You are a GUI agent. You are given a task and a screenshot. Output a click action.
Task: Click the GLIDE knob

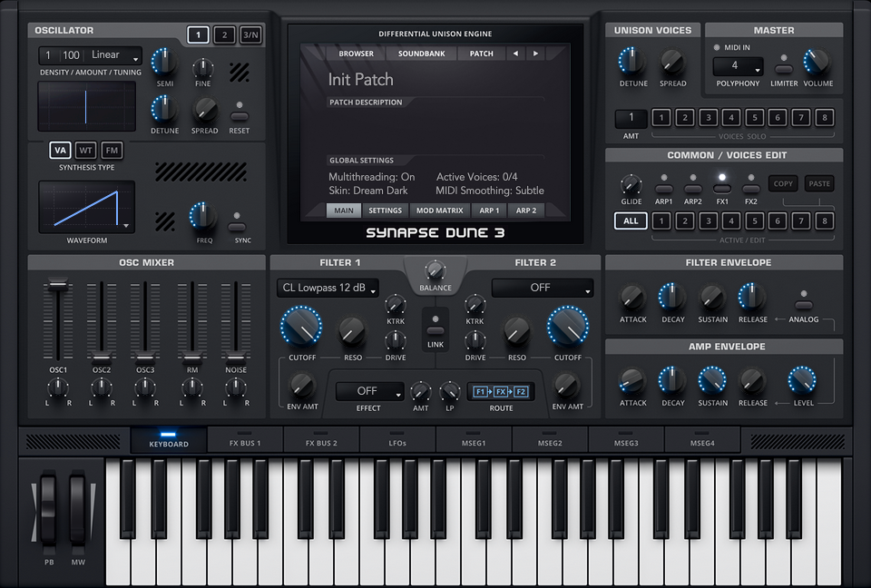click(631, 184)
